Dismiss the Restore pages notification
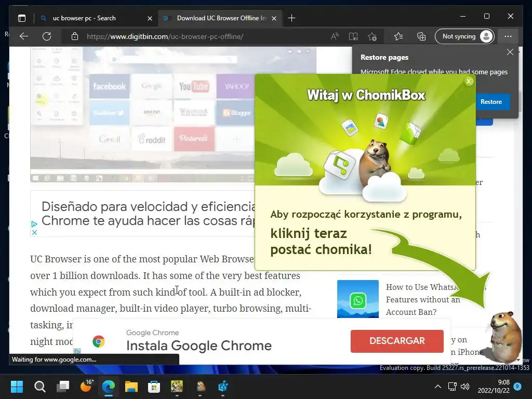This screenshot has height=399, width=532. (x=510, y=52)
